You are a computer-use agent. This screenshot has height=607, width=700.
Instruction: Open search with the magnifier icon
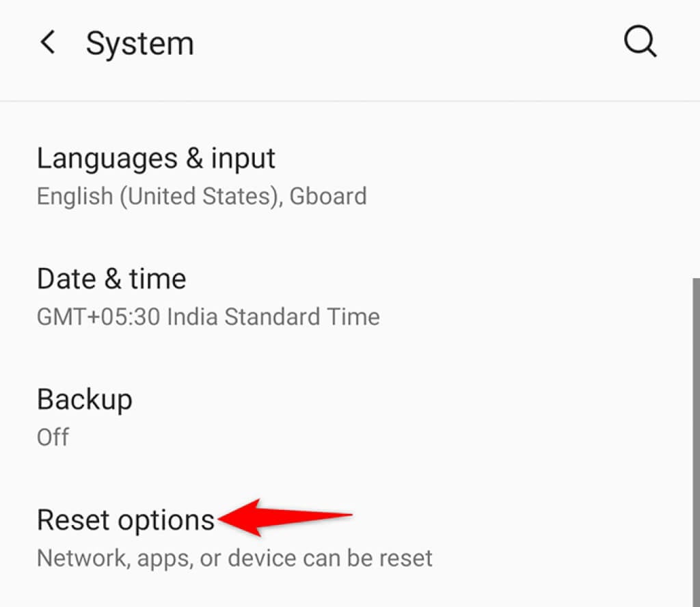641,43
